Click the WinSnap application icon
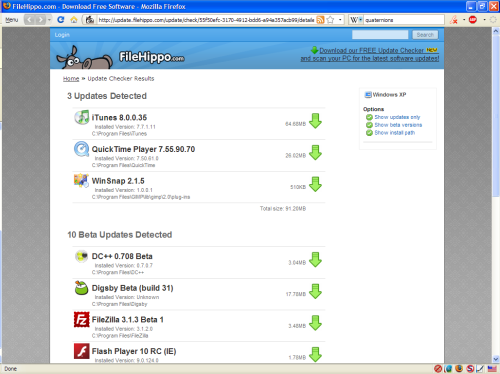 82,181
